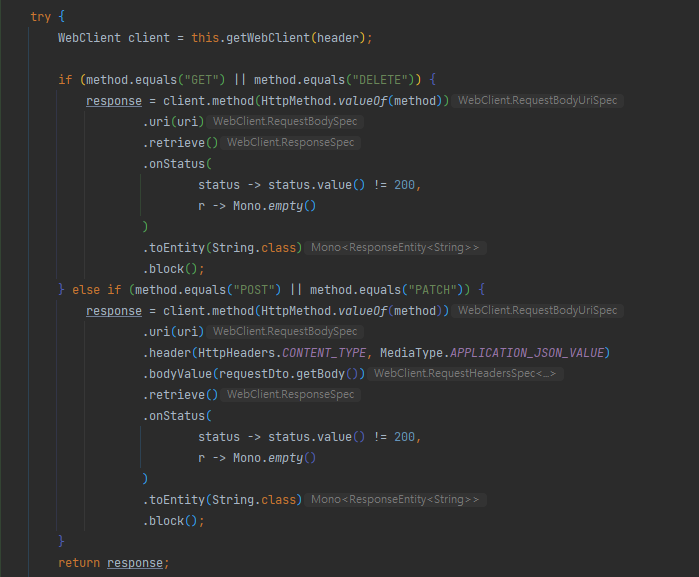Viewport: 699px width, 577px height.
Task: Click "retrieve" in the GET/DELETE branch
Action: pyautogui.click(x=177, y=143)
